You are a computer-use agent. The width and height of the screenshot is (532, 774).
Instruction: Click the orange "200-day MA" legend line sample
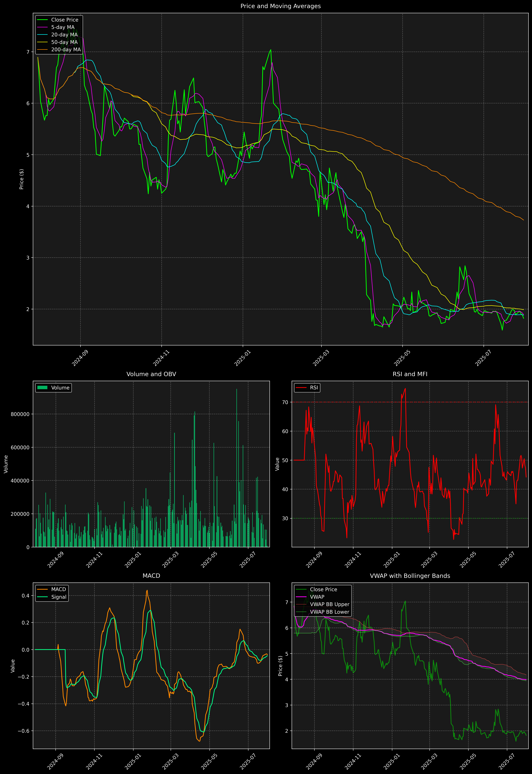[42, 50]
